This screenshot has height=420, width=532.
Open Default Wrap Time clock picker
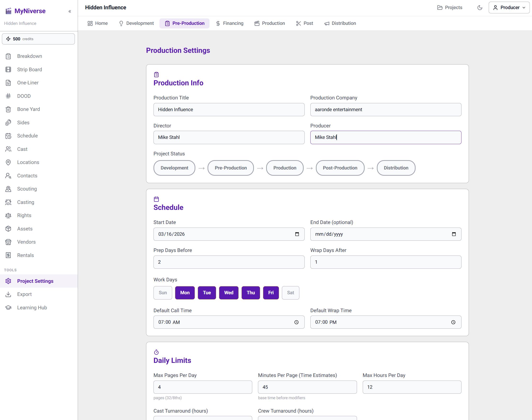tap(453, 322)
